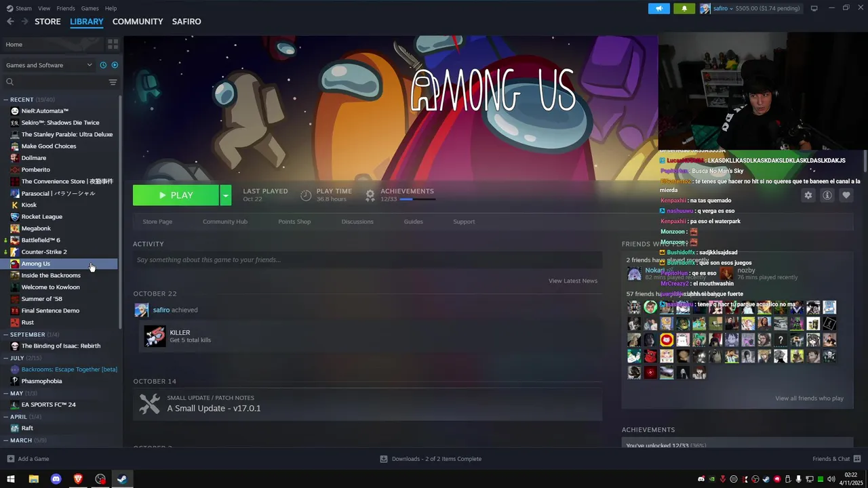Open the green Play options dropdown arrow
Viewport: 868px width, 488px height.
tap(226, 195)
